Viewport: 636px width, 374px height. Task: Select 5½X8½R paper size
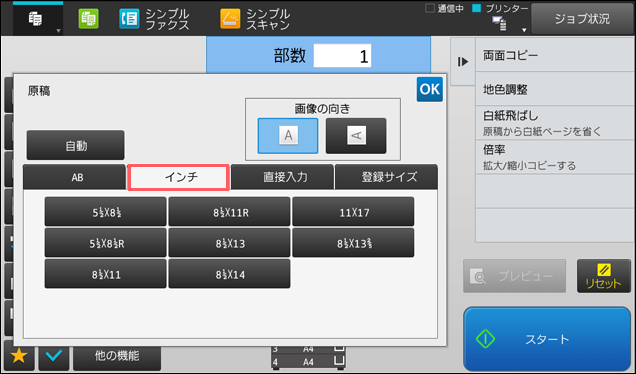coord(105,243)
